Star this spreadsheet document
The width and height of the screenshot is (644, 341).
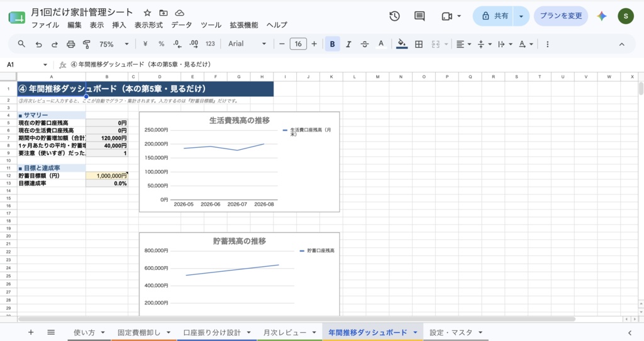(x=147, y=13)
